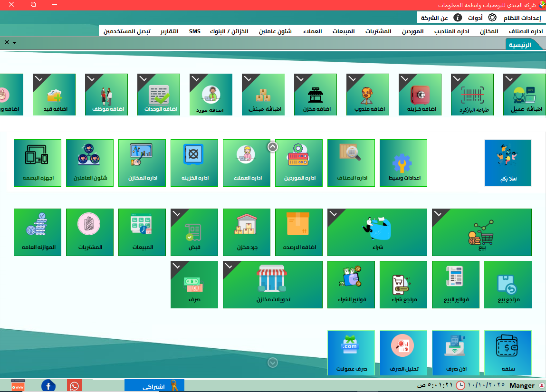Click the WhatsApp icon in status bar
This screenshot has height=392, width=546.
(75, 386)
